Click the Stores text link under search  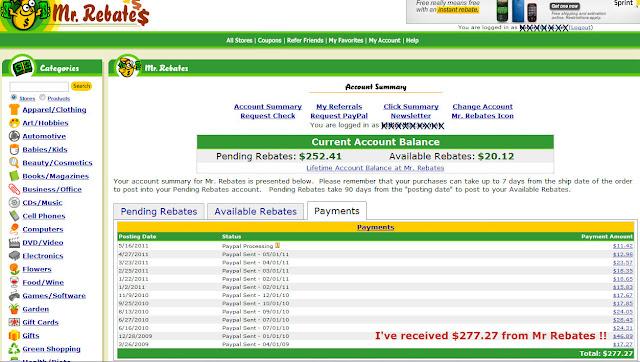(x=27, y=98)
